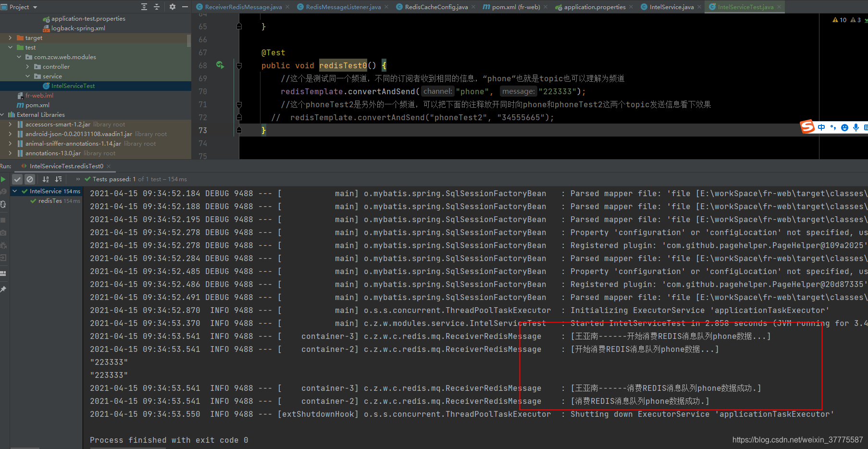Expand the target folder
The height and width of the screenshot is (449, 868).
(x=10, y=37)
